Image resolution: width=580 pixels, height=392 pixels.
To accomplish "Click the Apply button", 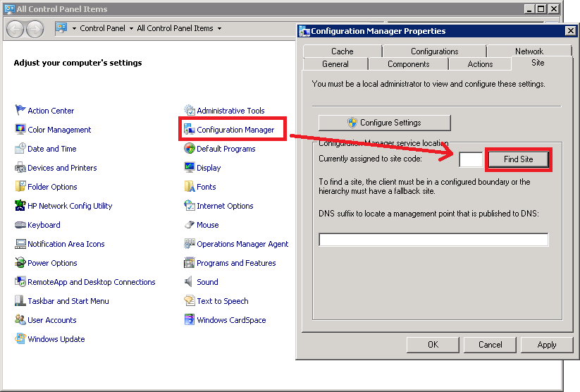I will tap(547, 345).
